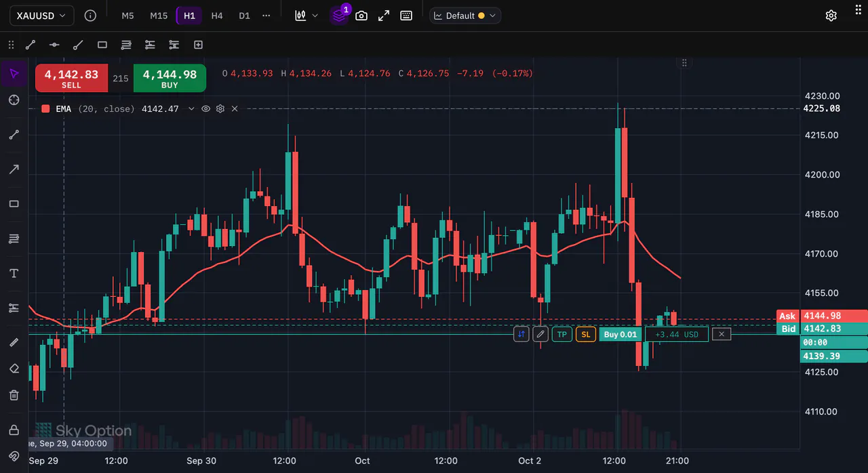Select the rectangle tool in top toolbar

pyautogui.click(x=102, y=45)
